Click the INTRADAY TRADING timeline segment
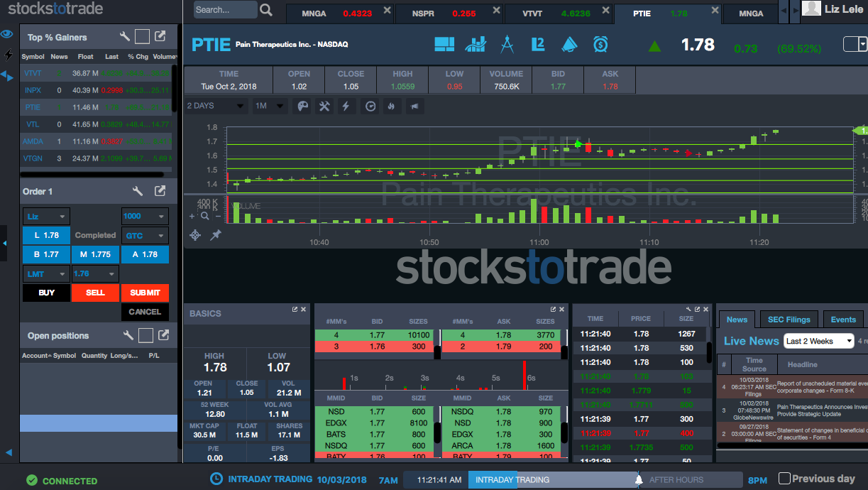The image size is (868, 490). coord(553,480)
